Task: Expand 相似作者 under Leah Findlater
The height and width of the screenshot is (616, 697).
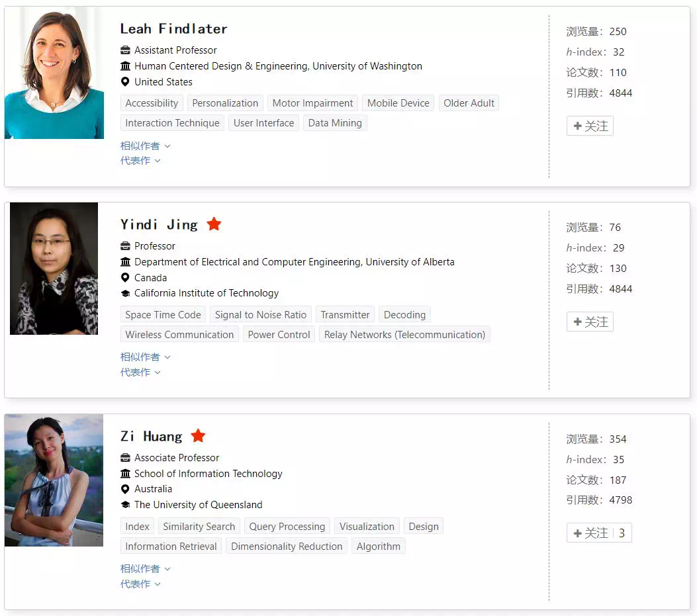Action: coord(145,146)
